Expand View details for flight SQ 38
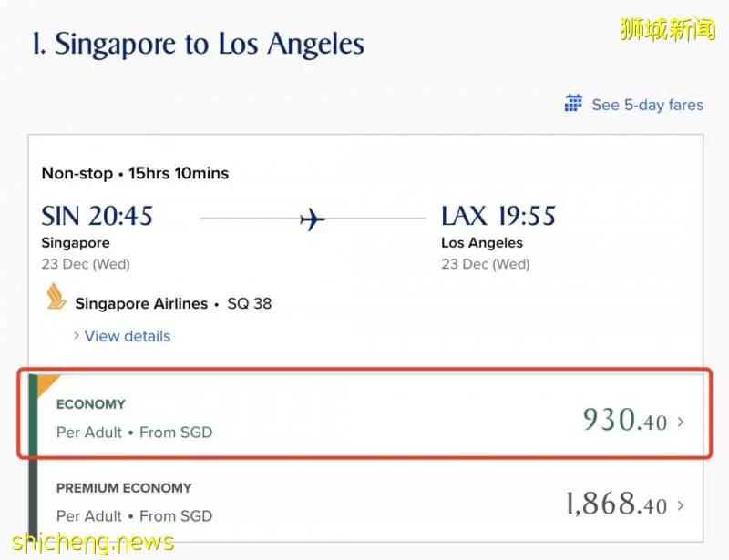This screenshot has height=560, width=729. pyautogui.click(x=128, y=336)
